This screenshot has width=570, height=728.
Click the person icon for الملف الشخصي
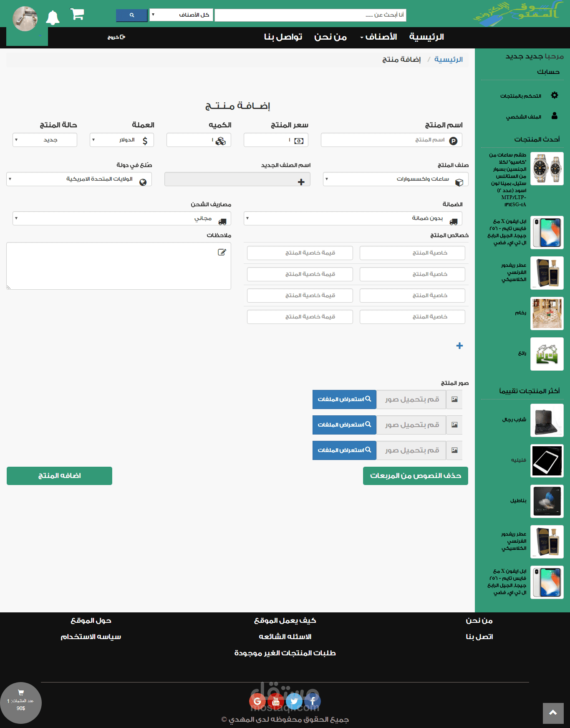point(555,116)
